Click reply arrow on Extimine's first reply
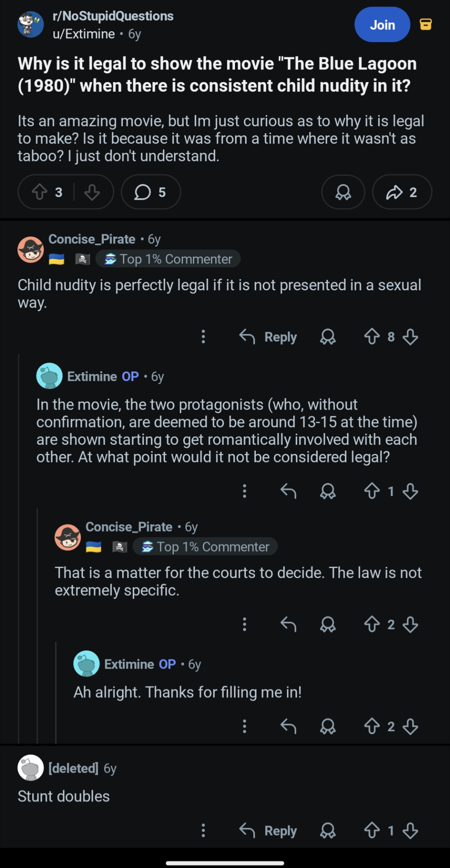This screenshot has width=450, height=868. 288,491
